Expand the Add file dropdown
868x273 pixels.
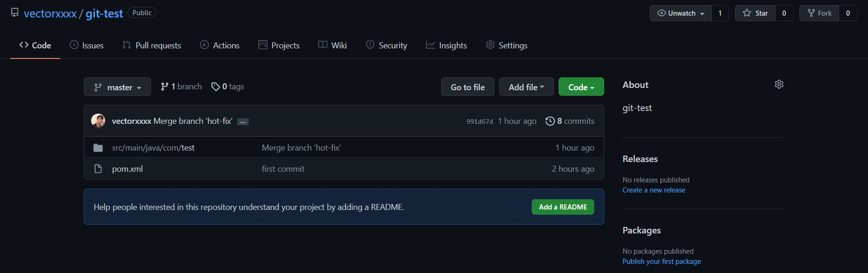click(526, 87)
